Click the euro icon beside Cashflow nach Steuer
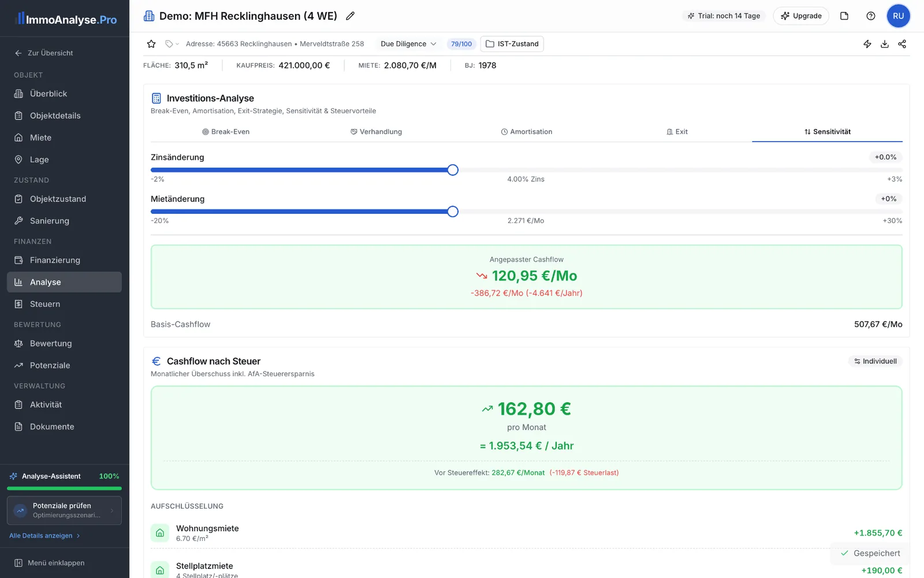Image resolution: width=924 pixels, height=578 pixels. point(157,361)
